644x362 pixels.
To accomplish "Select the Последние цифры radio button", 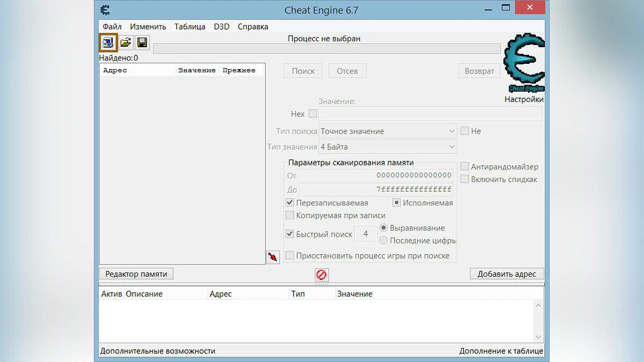I will 384,240.
